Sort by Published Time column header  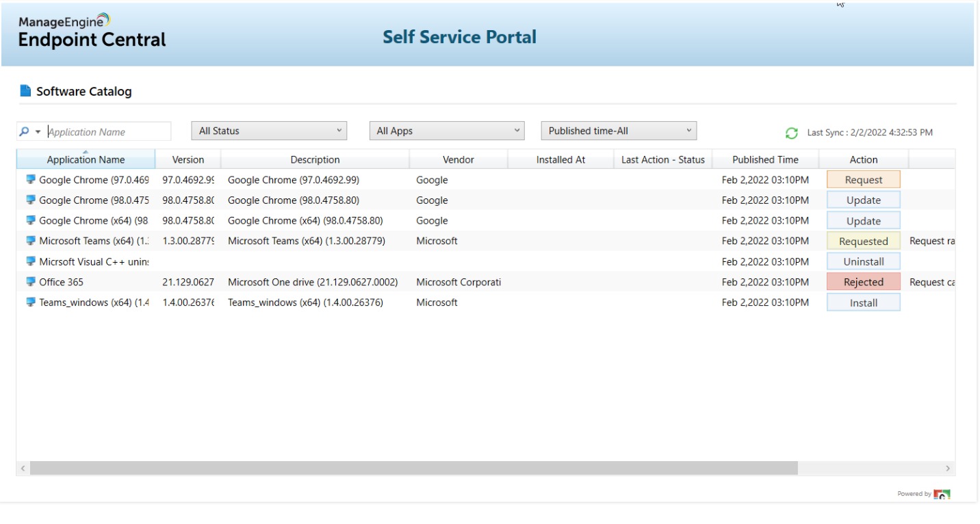[766, 159]
